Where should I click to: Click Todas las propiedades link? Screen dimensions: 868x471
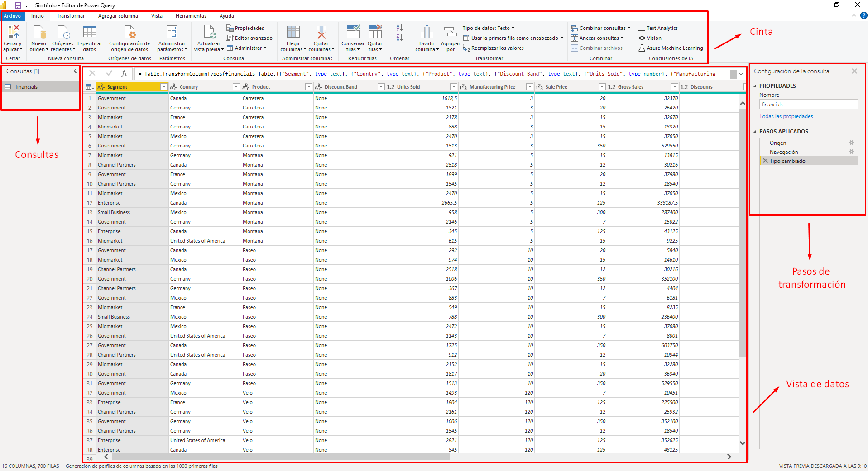[x=786, y=116]
